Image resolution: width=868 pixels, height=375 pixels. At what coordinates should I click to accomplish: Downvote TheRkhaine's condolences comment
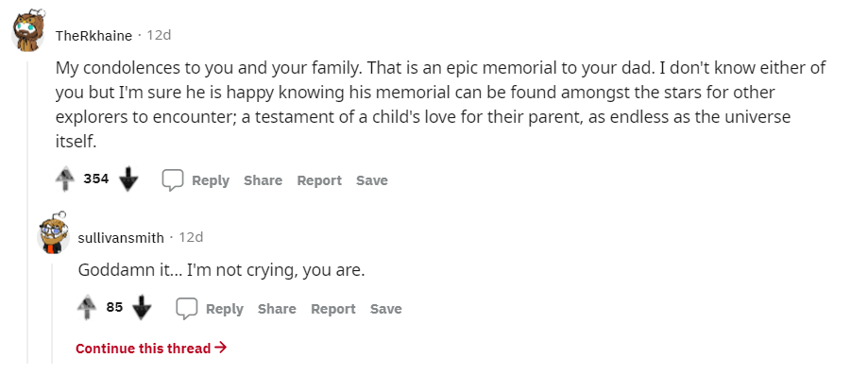point(128,179)
